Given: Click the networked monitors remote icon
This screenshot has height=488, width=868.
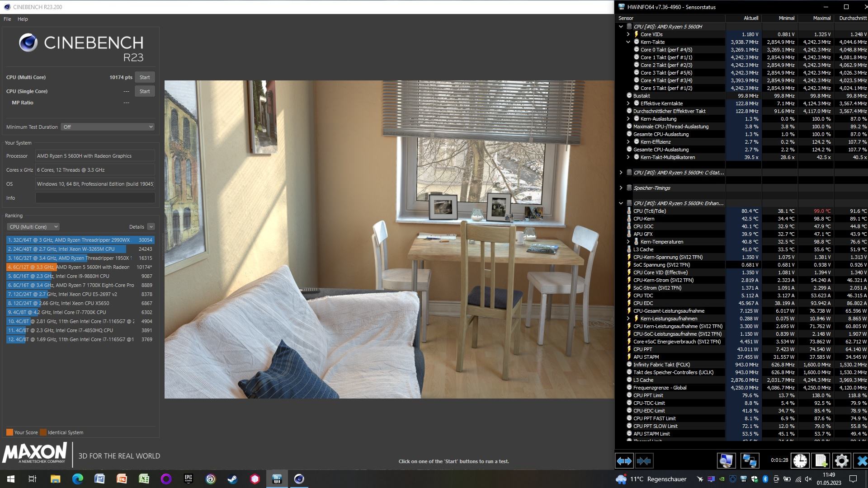Looking at the screenshot, I should pos(749,461).
